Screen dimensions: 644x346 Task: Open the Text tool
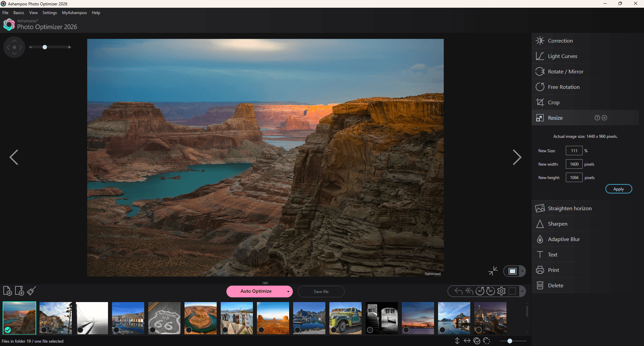click(x=585, y=254)
